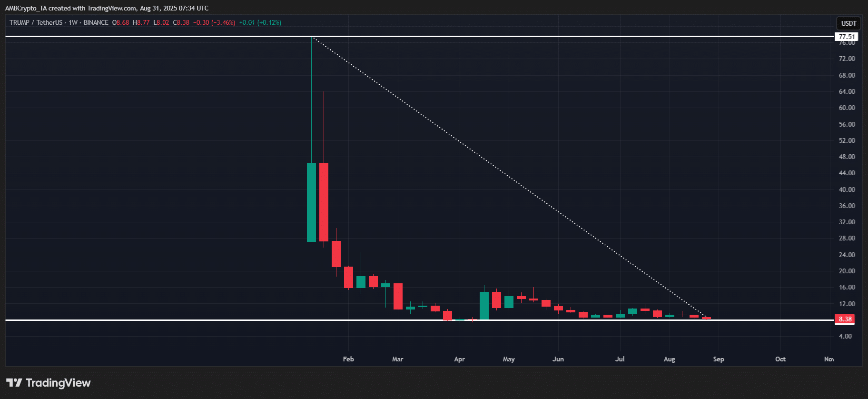Select the dotted descending trendline

[x=509, y=177]
